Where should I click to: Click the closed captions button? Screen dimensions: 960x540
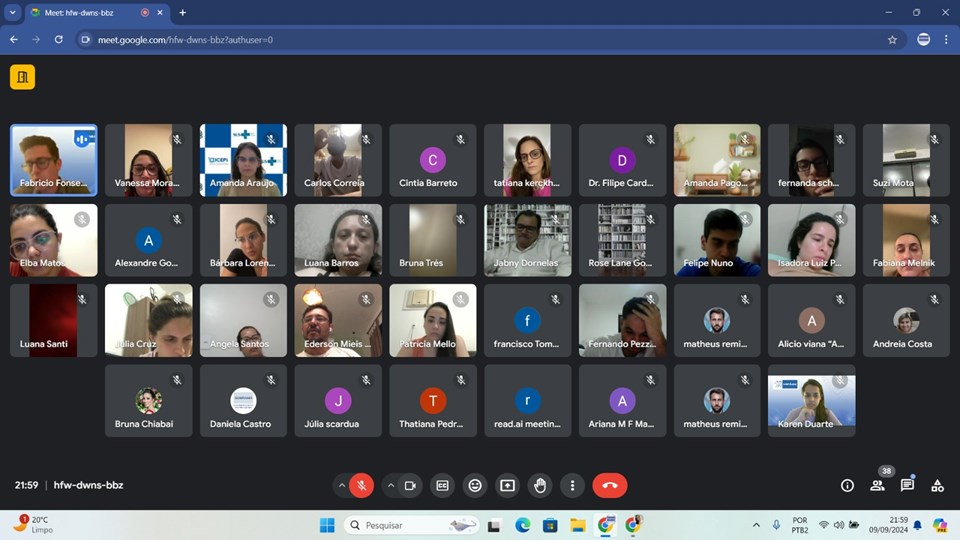click(x=442, y=485)
